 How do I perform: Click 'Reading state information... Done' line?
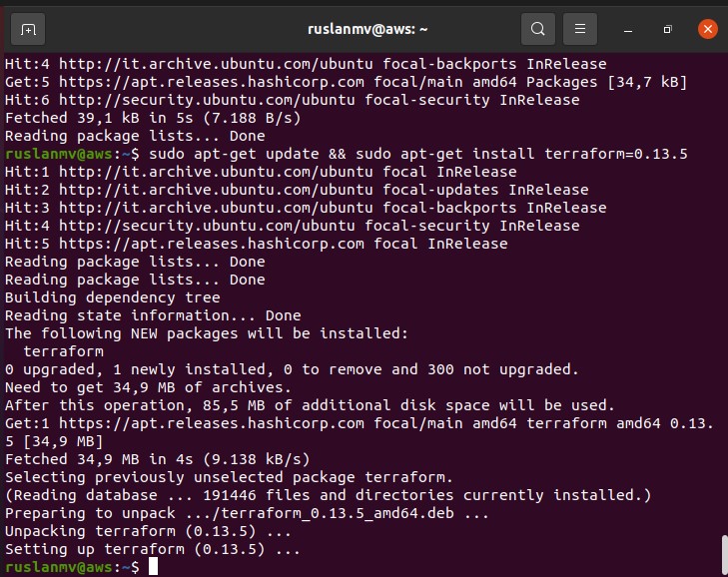coord(153,315)
